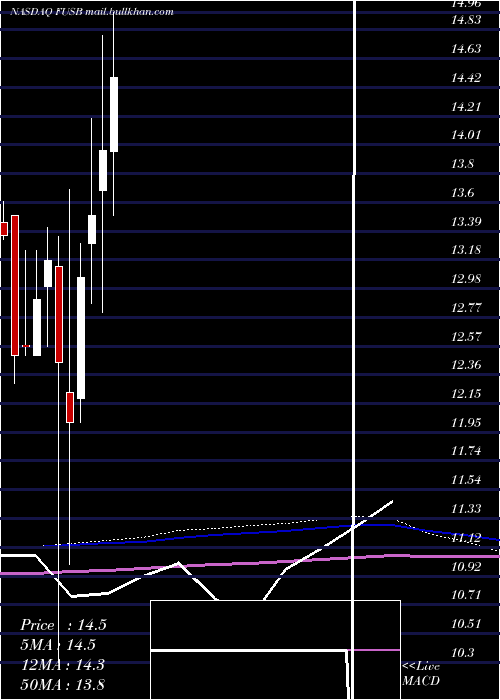The image size is (500, 700).
Task: Click the '12MA : 14.3' value
Action: pyautogui.click(x=63, y=665)
